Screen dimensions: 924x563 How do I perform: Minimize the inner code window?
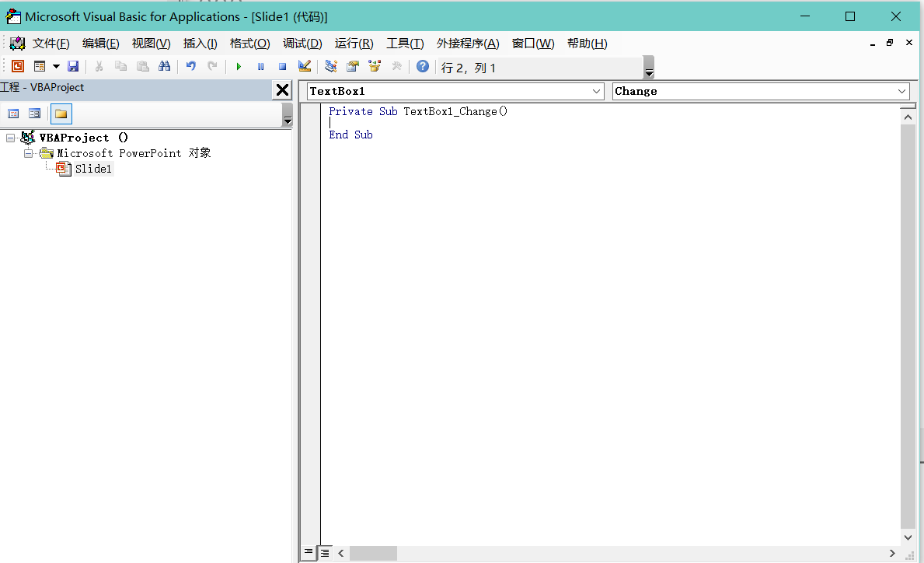coord(873,43)
